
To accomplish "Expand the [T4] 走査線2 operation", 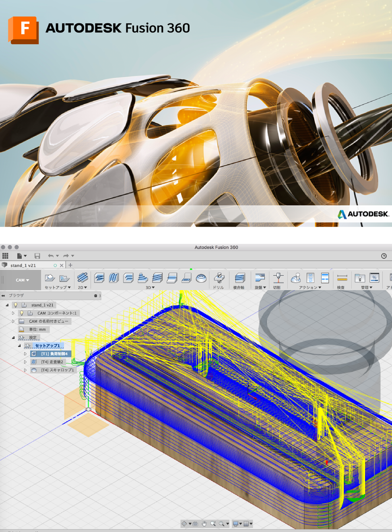I will click(25, 362).
